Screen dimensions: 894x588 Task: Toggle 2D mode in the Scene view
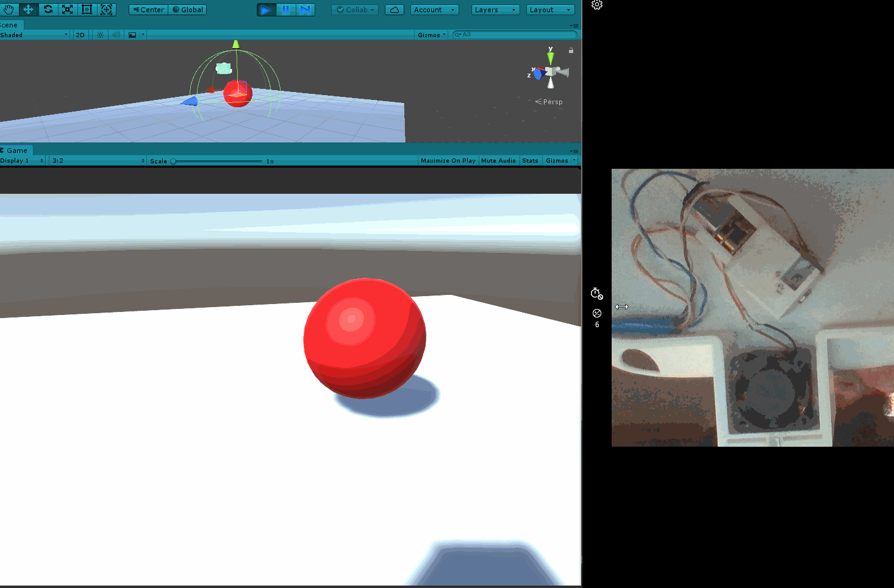[x=80, y=35]
